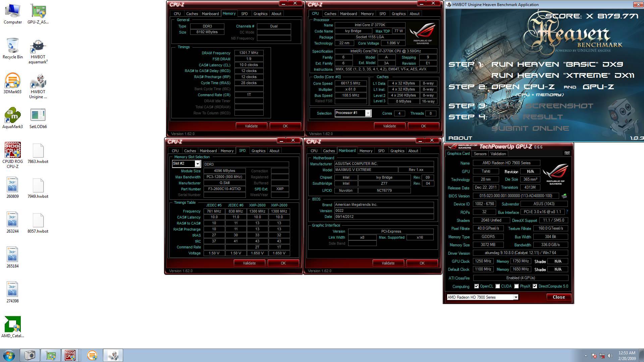Select the 8057.hwbot file

coord(38,223)
